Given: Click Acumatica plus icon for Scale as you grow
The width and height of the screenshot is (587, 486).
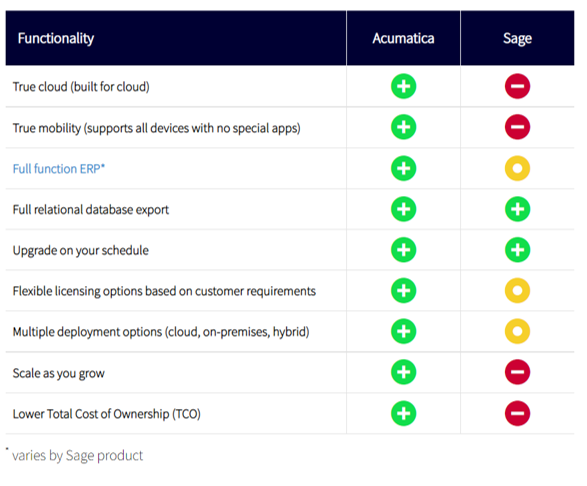Looking at the screenshot, I should (x=403, y=372).
